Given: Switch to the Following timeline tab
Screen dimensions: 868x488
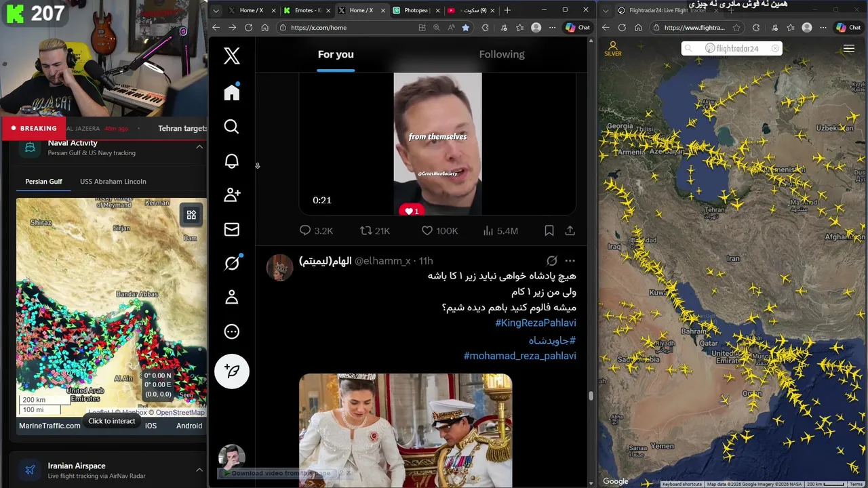Looking at the screenshot, I should click(502, 54).
